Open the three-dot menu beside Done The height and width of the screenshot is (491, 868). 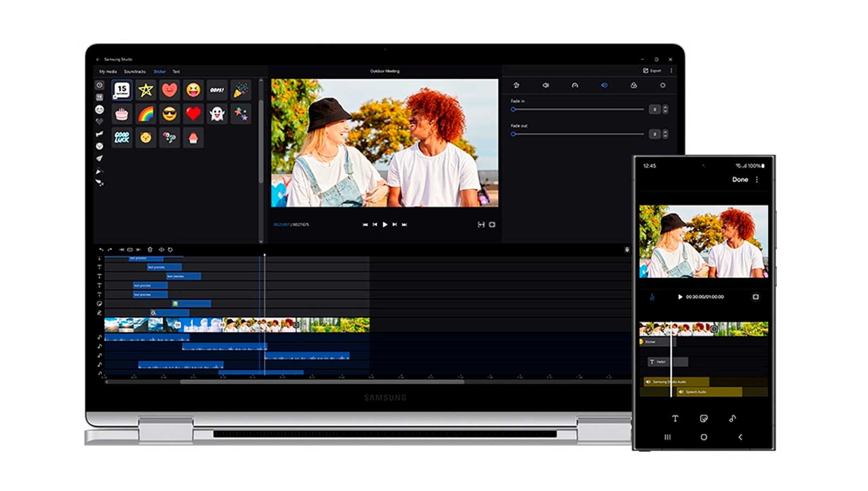[757, 180]
